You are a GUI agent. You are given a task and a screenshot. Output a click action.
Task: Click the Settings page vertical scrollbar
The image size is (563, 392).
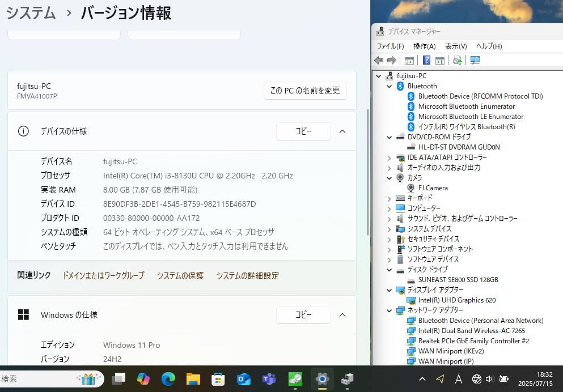coord(367,172)
